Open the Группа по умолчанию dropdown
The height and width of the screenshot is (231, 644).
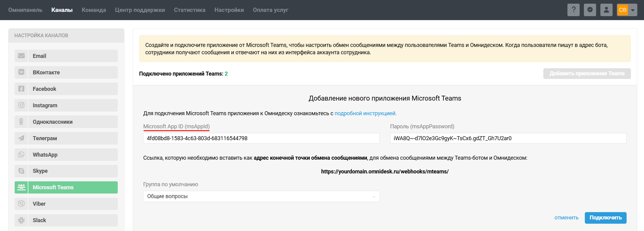pyautogui.click(x=261, y=196)
